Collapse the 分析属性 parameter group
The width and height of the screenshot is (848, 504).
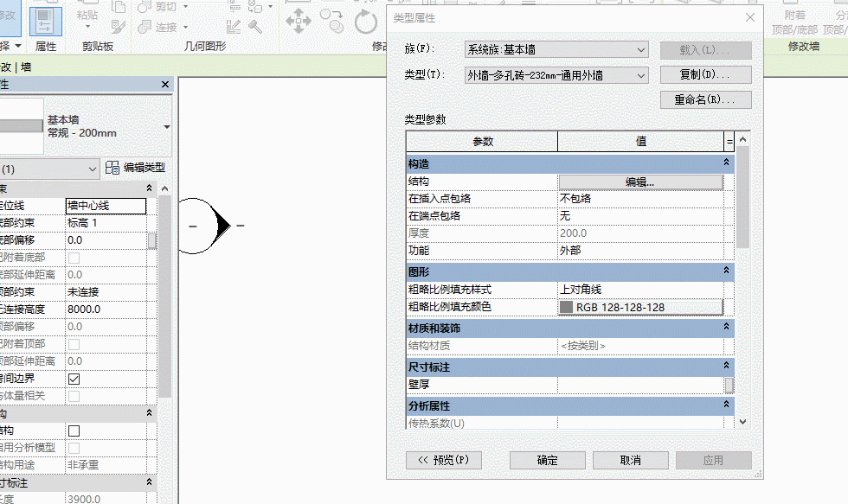click(726, 404)
